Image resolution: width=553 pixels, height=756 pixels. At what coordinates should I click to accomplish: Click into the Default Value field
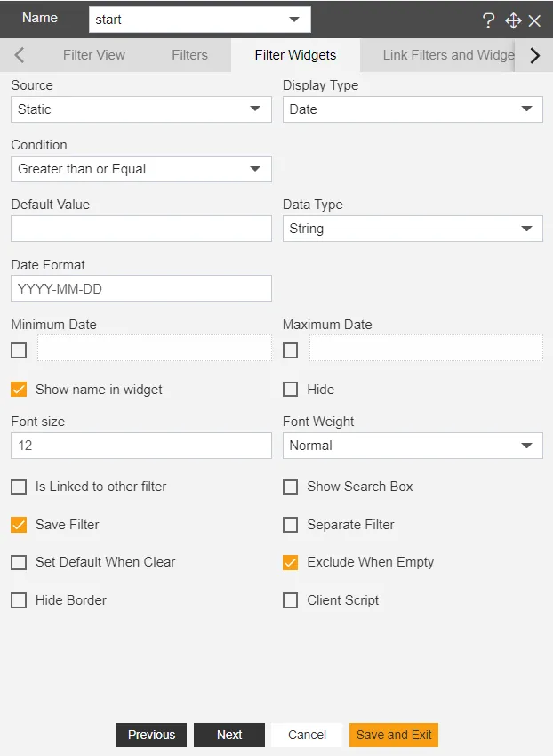(x=141, y=229)
